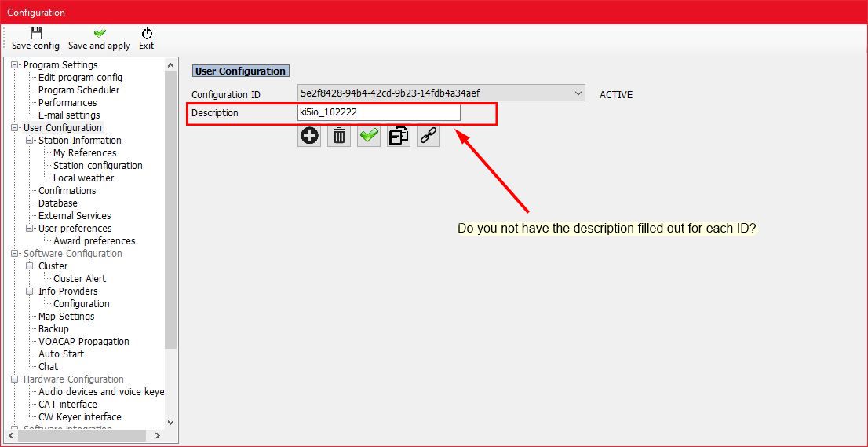Image resolution: width=868 pixels, height=447 pixels.
Task: Collapse the Station Information node
Action: click(30, 140)
